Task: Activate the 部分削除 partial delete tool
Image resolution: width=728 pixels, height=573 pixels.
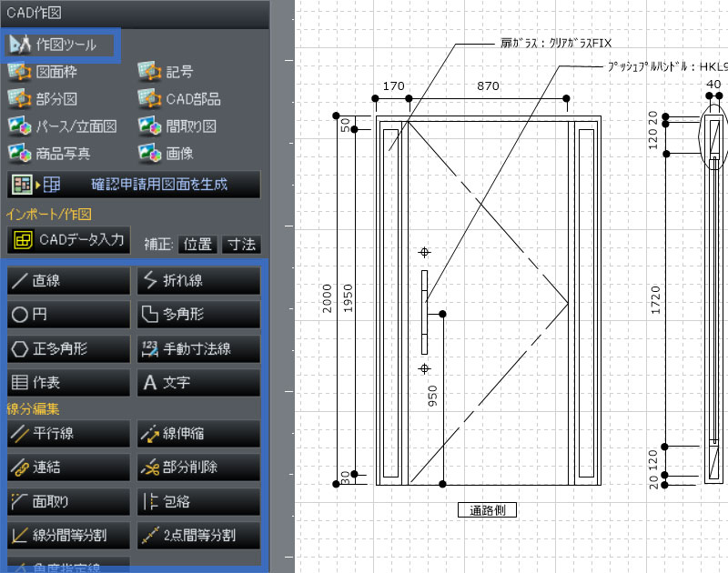Action: [x=197, y=467]
